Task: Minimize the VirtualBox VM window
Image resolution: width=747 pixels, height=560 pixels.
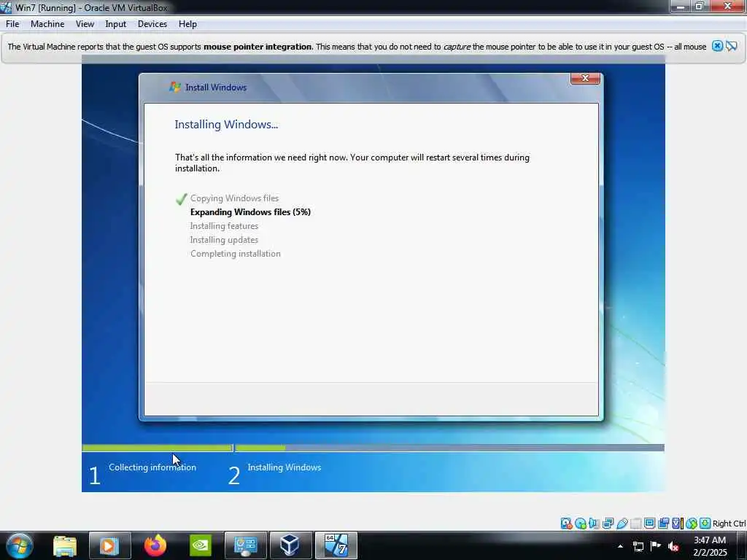Action: (681, 6)
